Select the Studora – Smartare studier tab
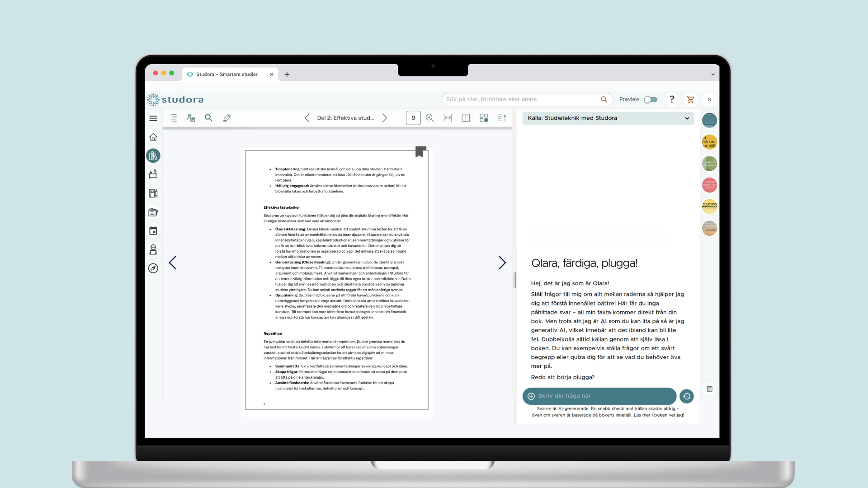This screenshot has width=868, height=488. [x=227, y=75]
